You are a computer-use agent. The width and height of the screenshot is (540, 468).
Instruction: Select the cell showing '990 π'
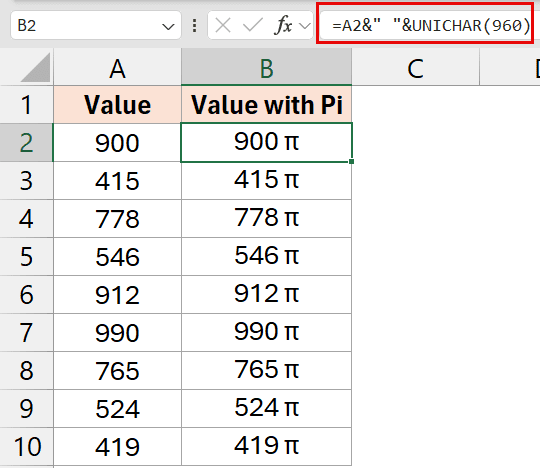(267, 333)
